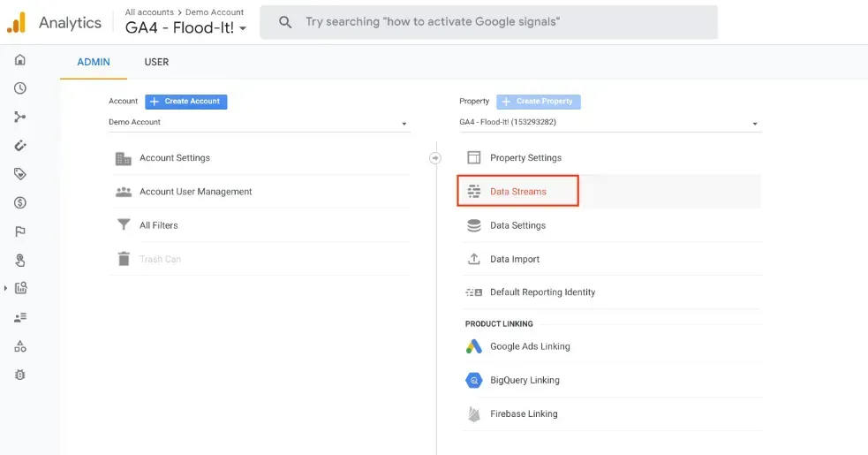Click the BigQuery hexagon icon
Viewport: 868px width, 455px height.
(x=474, y=380)
